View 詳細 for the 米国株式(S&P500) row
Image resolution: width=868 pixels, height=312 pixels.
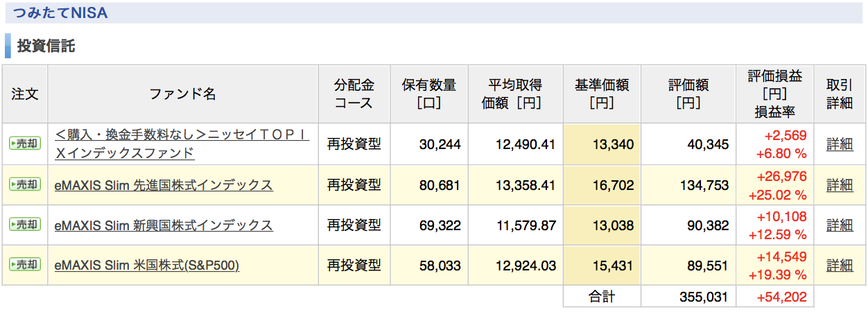[840, 266]
